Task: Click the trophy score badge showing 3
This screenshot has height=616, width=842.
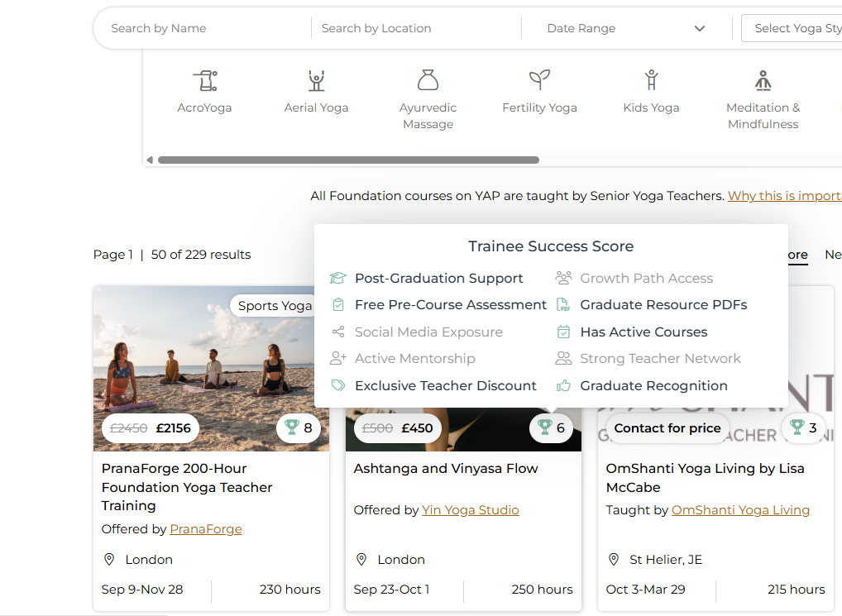Action: pyautogui.click(x=803, y=427)
